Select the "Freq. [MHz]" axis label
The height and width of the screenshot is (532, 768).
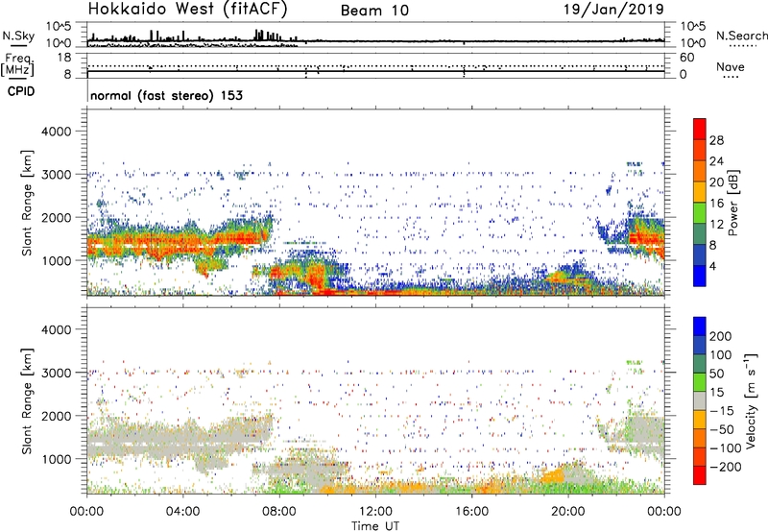pyautogui.click(x=18, y=65)
